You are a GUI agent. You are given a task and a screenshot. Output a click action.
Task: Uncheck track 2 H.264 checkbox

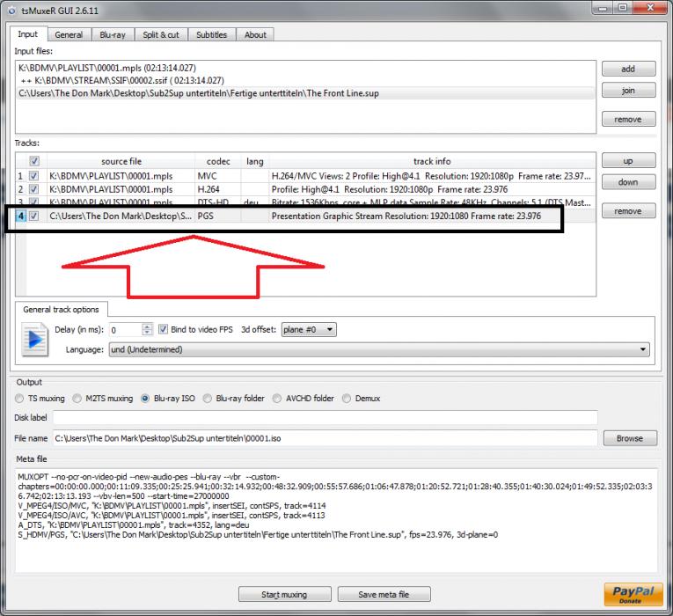click(x=33, y=189)
